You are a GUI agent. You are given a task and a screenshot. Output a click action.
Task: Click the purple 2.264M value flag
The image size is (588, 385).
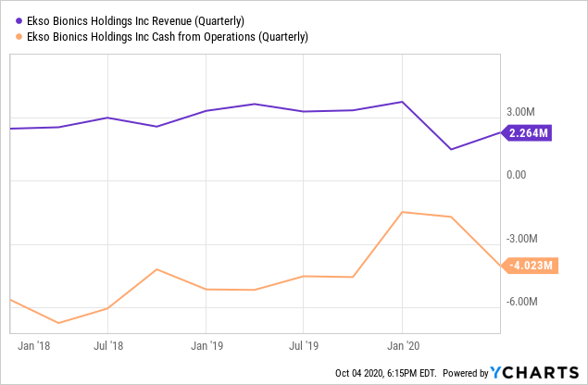click(527, 132)
